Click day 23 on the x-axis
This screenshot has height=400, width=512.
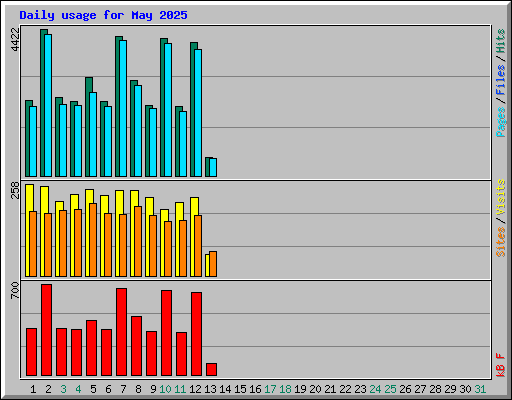[x=360, y=389]
